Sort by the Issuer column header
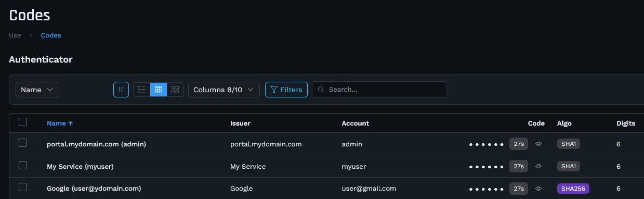The width and height of the screenshot is (644, 199). [x=240, y=123]
